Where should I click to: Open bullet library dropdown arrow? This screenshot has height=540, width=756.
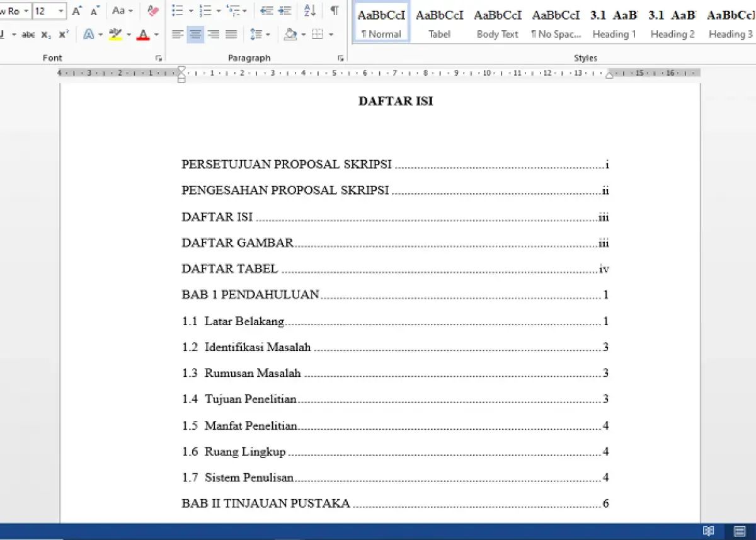click(x=190, y=11)
